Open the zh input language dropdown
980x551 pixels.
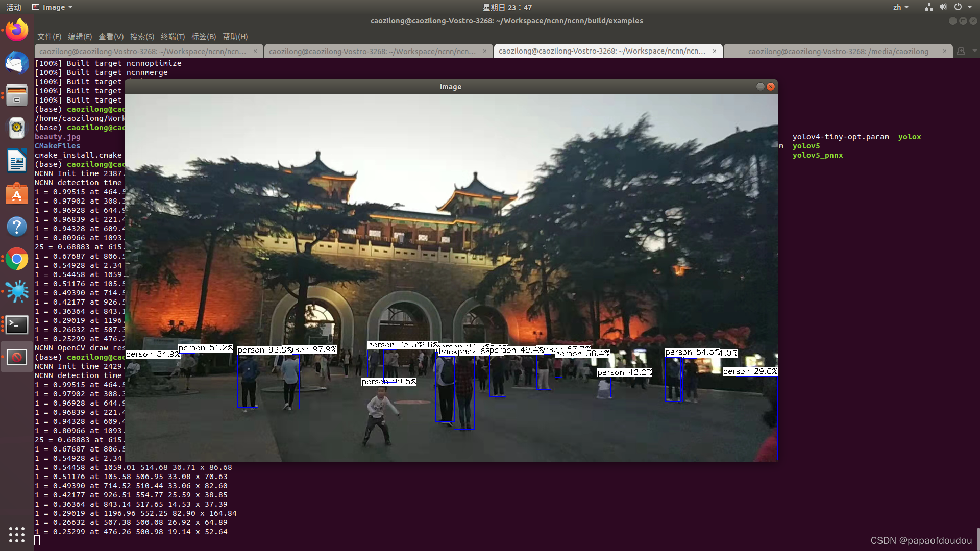click(900, 7)
